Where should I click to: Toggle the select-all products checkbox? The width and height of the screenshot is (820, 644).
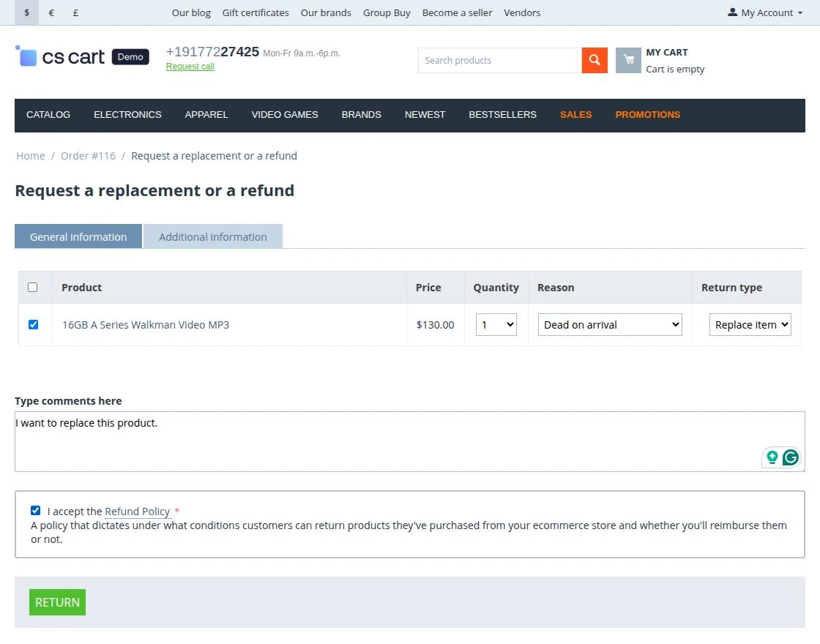click(x=32, y=287)
